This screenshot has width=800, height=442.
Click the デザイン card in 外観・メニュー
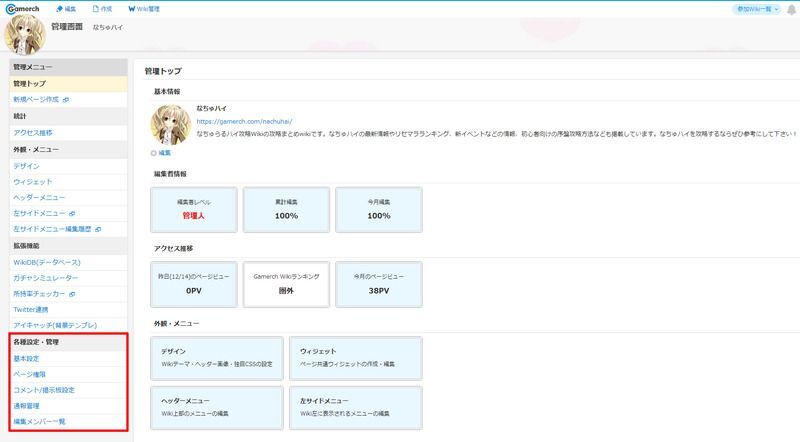tap(216, 359)
